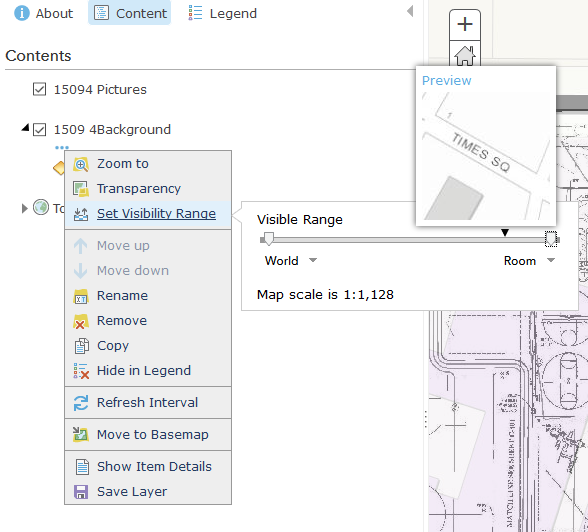The image size is (588, 532).
Task: Click the Save Layer floppy icon
Action: [x=81, y=492]
